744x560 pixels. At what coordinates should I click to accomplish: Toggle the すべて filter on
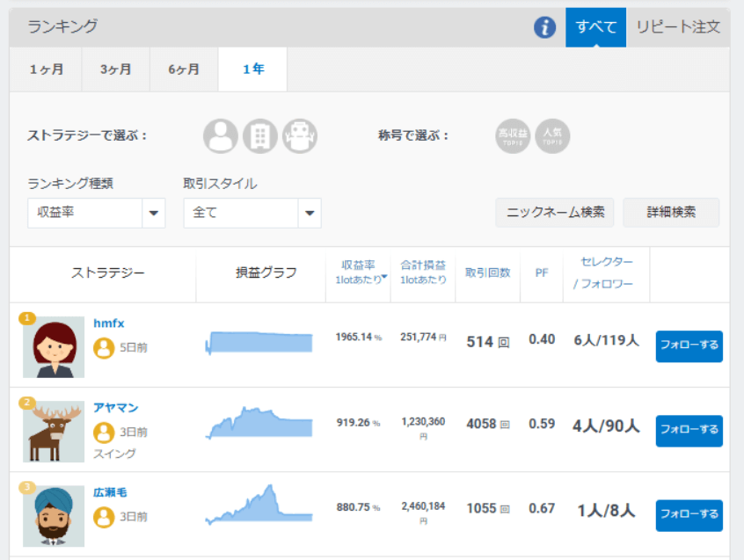point(595,27)
